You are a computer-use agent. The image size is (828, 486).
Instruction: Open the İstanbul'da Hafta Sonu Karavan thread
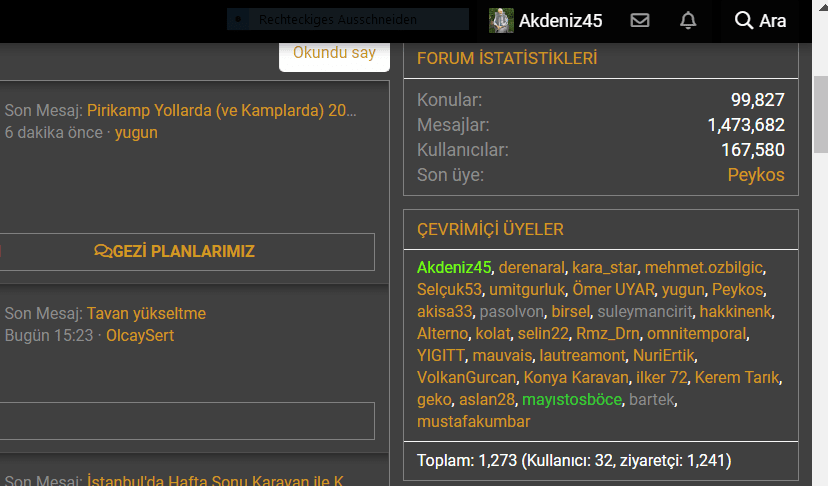215,481
